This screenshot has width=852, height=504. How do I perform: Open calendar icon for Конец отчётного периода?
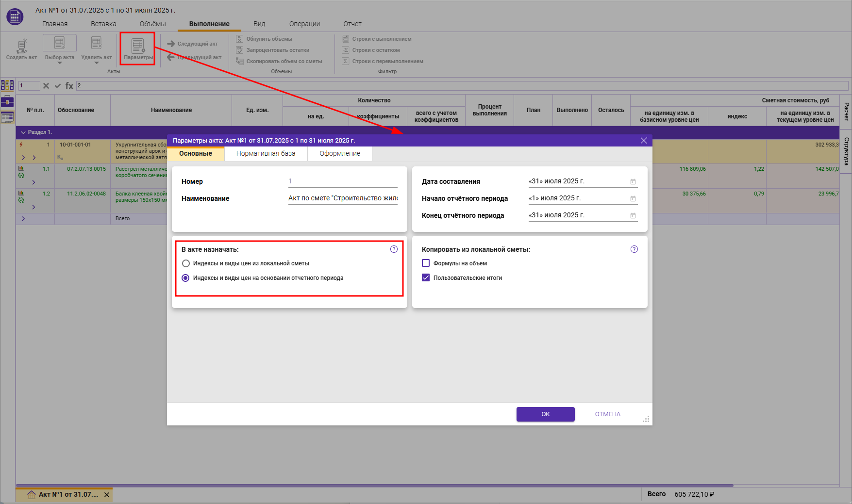tap(633, 216)
